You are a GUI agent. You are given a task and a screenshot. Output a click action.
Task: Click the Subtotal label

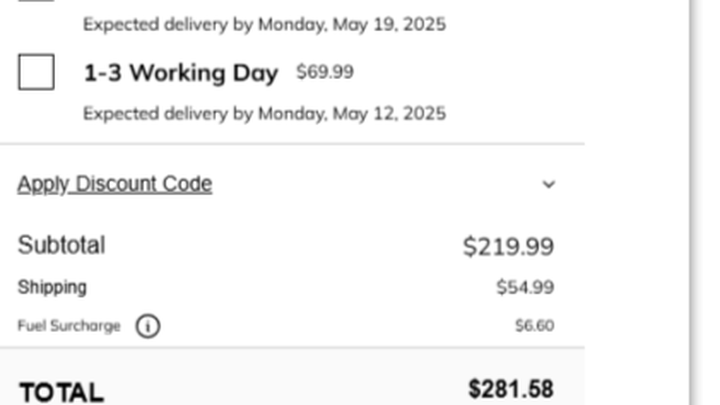coord(61,245)
